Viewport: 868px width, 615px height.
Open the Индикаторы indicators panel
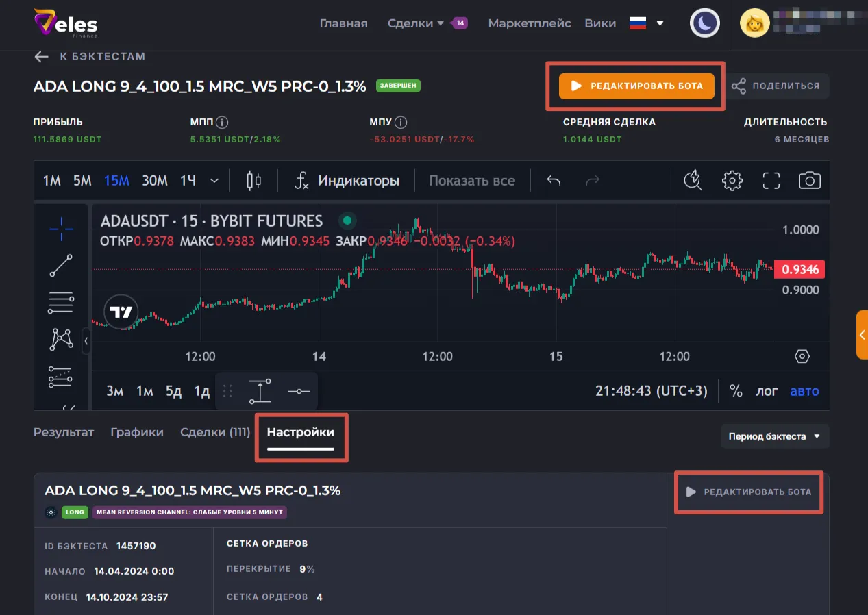(347, 181)
